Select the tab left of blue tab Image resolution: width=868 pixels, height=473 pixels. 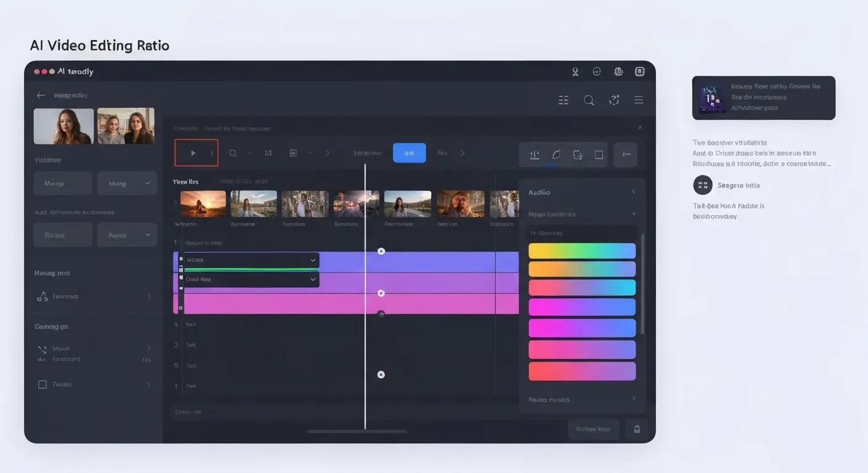(x=368, y=153)
